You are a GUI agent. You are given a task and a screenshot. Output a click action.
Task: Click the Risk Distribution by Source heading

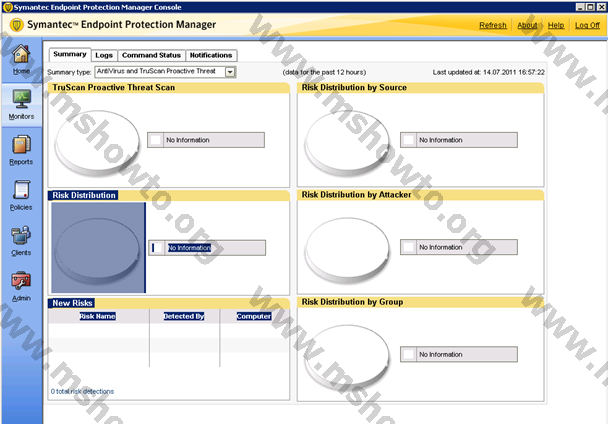[x=354, y=88]
